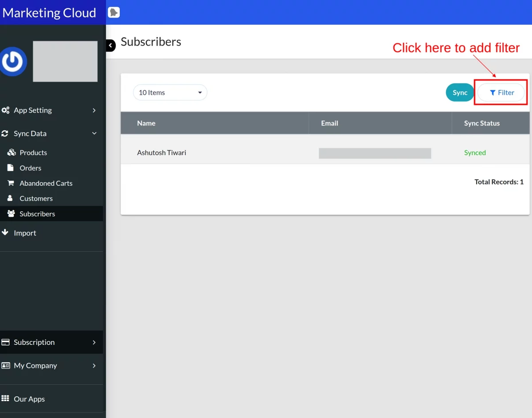Click the Sync button
Image resolution: width=532 pixels, height=418 pixels.
460,92
